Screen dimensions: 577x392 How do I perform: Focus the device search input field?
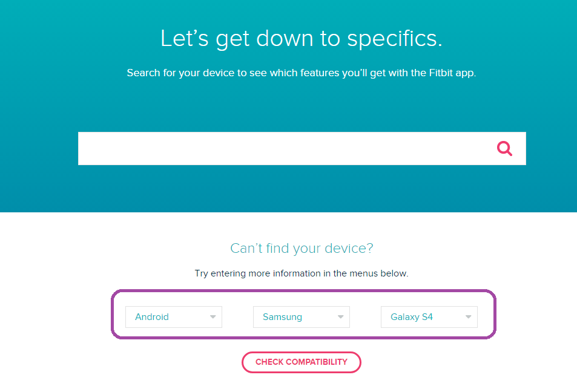[x=285, y=148]
